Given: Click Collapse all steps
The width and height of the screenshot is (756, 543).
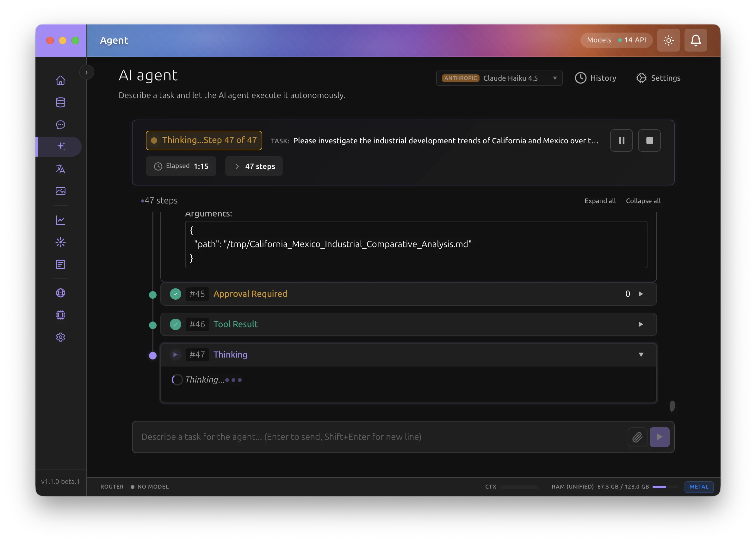Looking at the screenshot, I should pos(643,200).
